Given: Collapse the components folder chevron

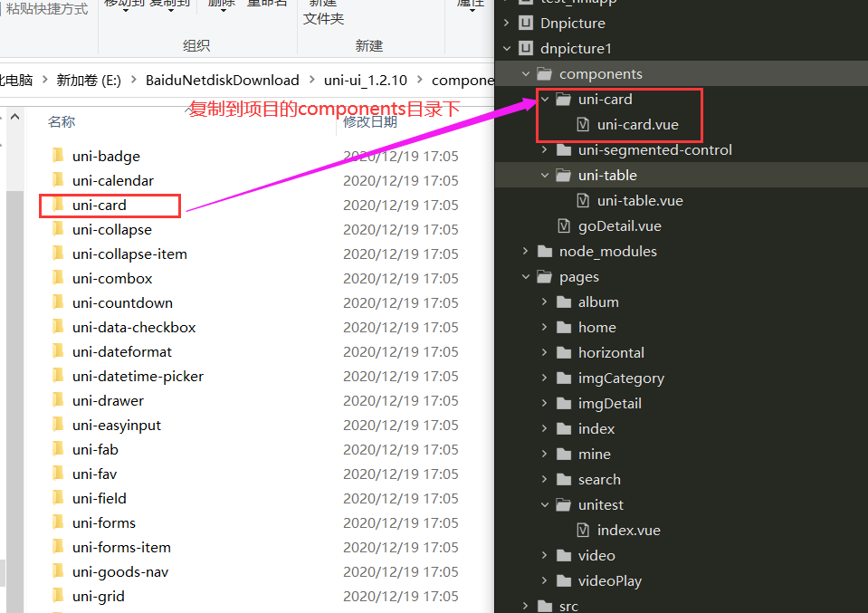Looking at the screenshot, I should tap(526, 73).
